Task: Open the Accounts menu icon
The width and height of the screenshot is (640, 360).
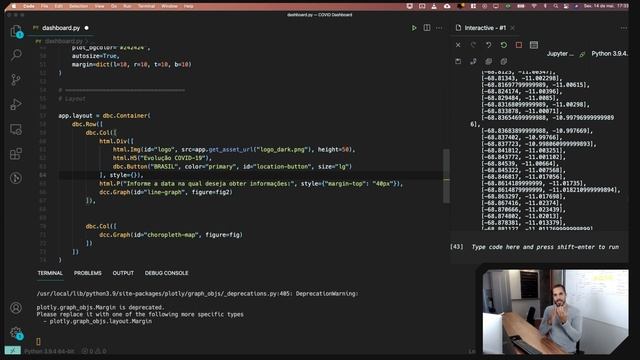Action: click(16, 308)
